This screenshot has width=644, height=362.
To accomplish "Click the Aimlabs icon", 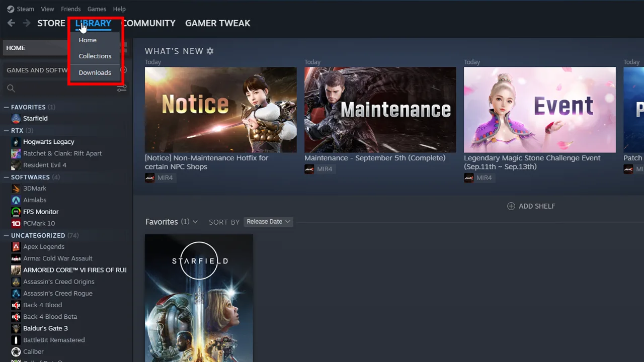I will pyautogui.click(x=16, y=200).
